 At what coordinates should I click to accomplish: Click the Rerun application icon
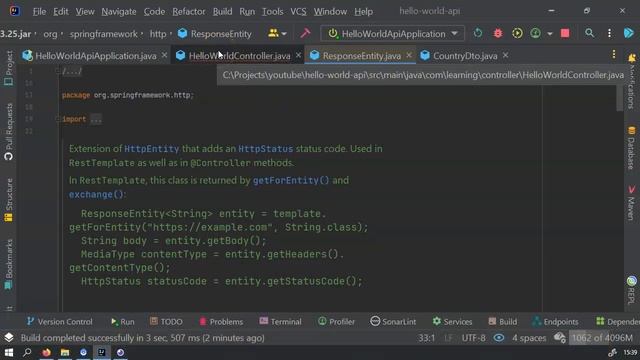click(478, 33)
